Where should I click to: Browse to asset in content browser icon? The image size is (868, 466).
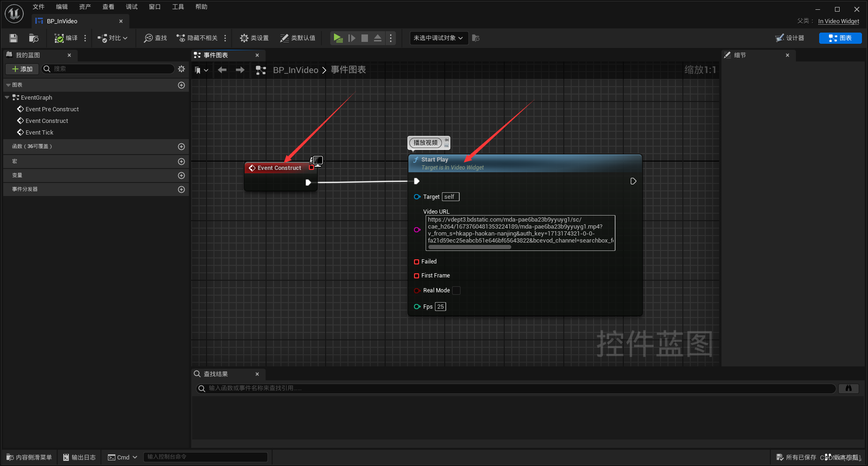pos(33,38)
